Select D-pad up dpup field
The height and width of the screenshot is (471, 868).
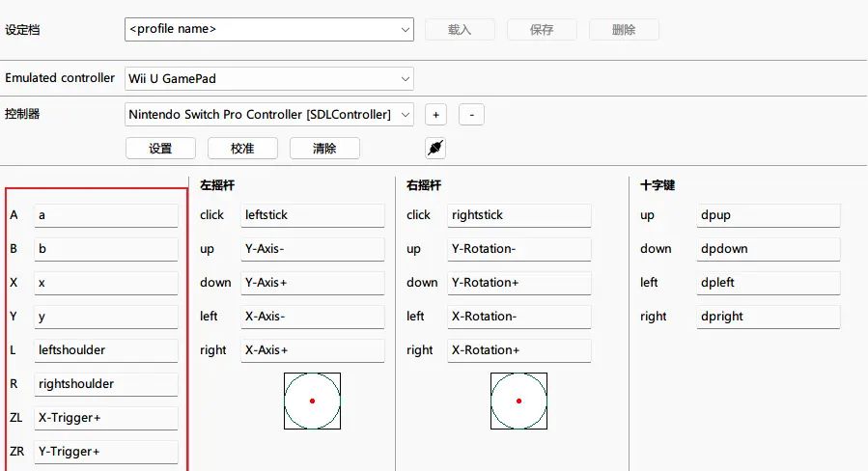(x=768, y=215)
